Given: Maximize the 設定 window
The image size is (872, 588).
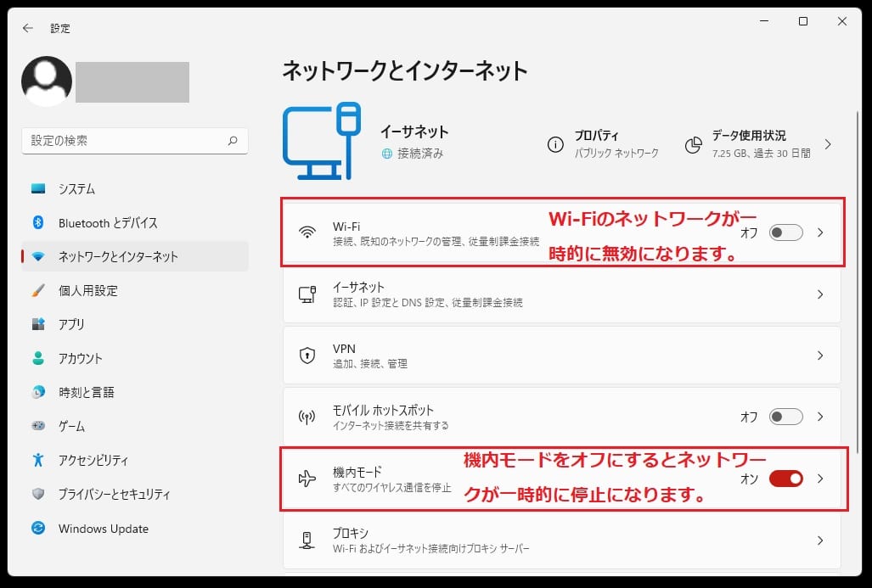Looking at the screenshot, I should click(x=803, y=21).
